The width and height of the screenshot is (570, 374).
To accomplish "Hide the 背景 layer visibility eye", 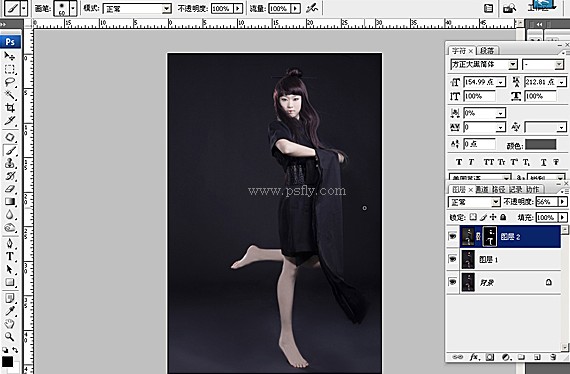I will tap(453, 282).
